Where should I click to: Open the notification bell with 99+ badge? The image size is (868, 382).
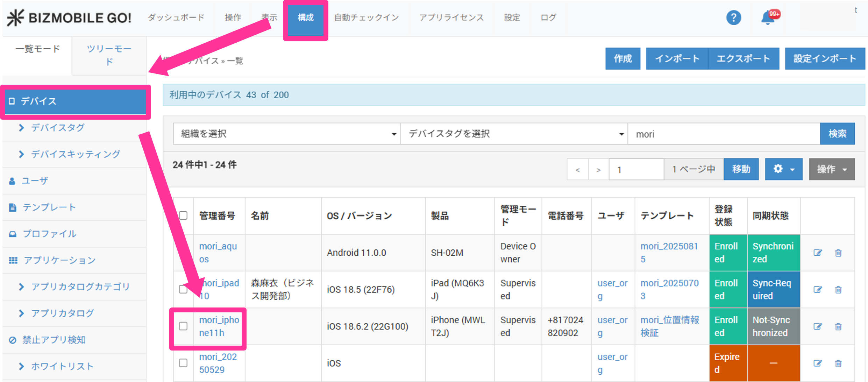pyautogui.click(x=768, y=17)
